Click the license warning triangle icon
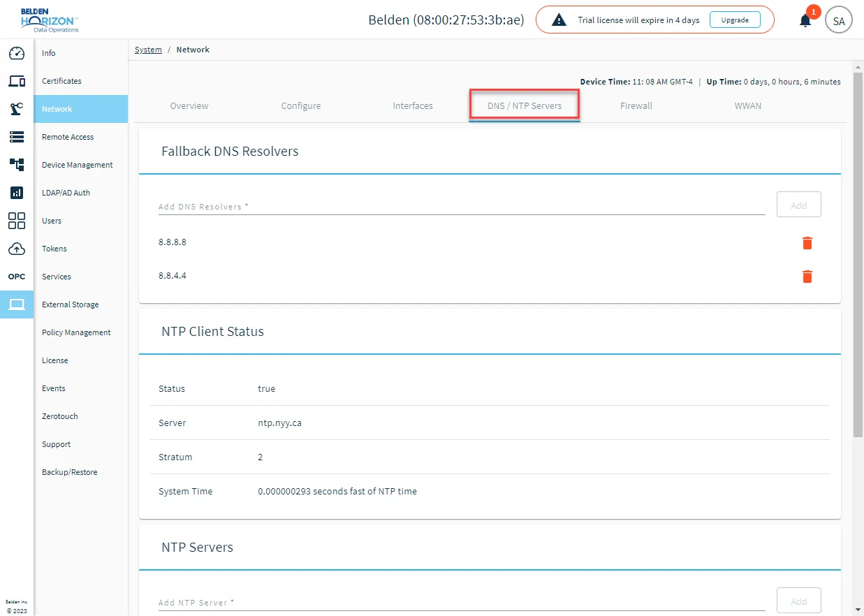Viewport: 864px width, 616px height. tap(559, 20)
